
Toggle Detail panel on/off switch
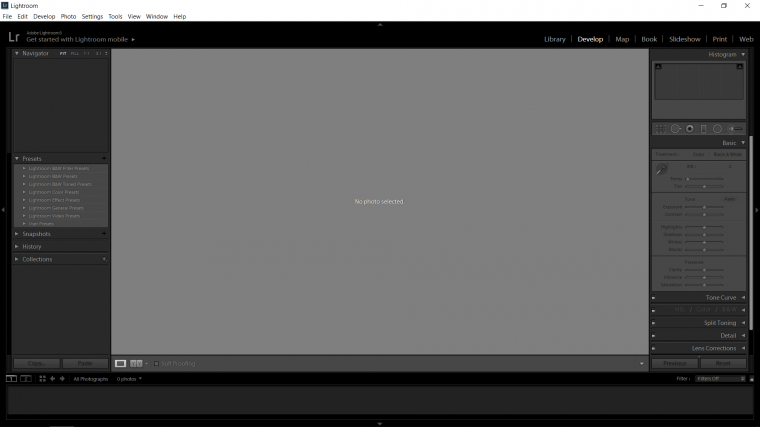[x=654, y=336]
